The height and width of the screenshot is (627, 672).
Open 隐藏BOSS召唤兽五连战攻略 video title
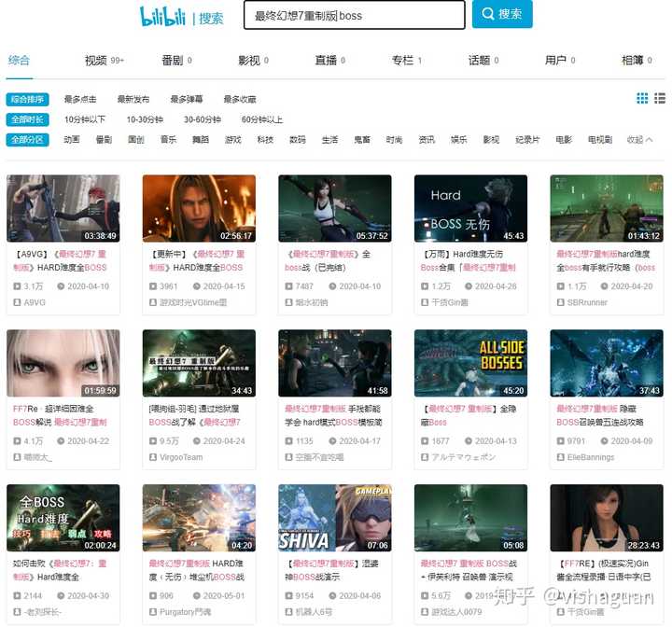point(600,415)
